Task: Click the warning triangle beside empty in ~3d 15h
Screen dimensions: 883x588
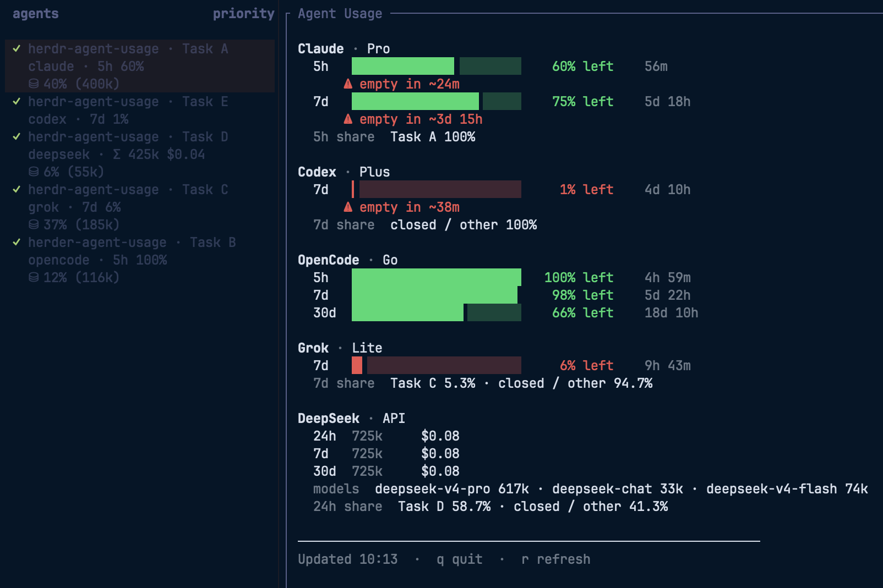Action: click(x=348, y=119)
